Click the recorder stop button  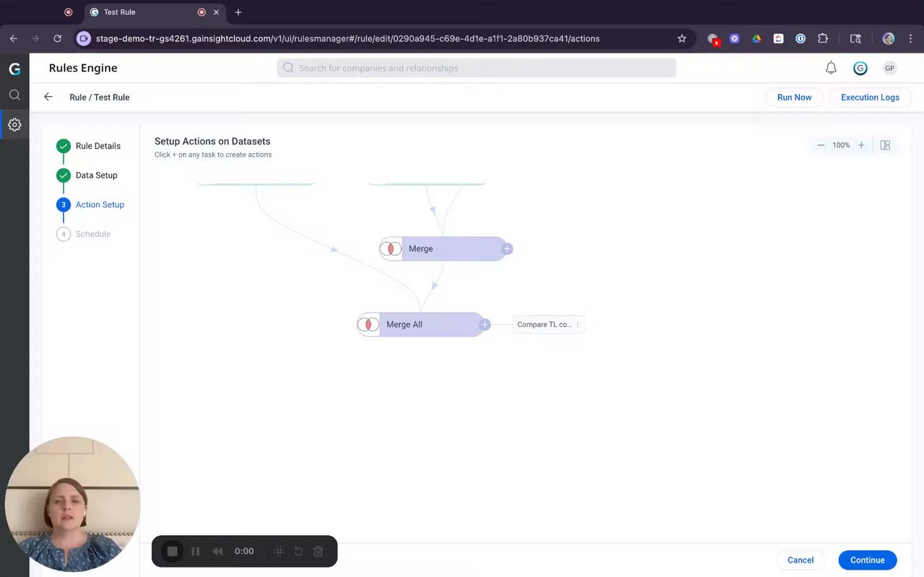click(x=173, y=551)
